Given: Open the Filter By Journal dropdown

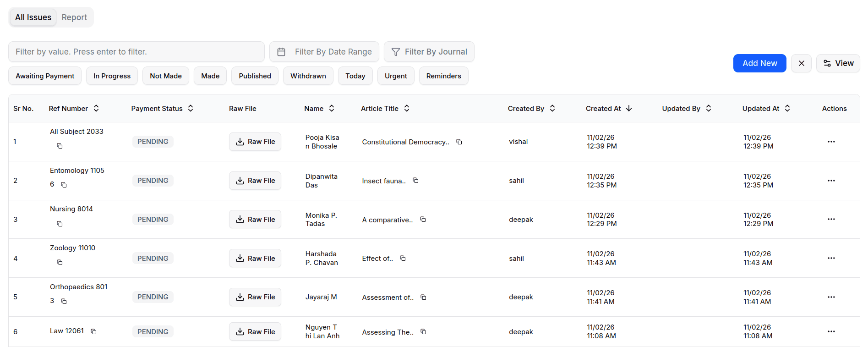Looking at the screenshot, I should 429,52.
